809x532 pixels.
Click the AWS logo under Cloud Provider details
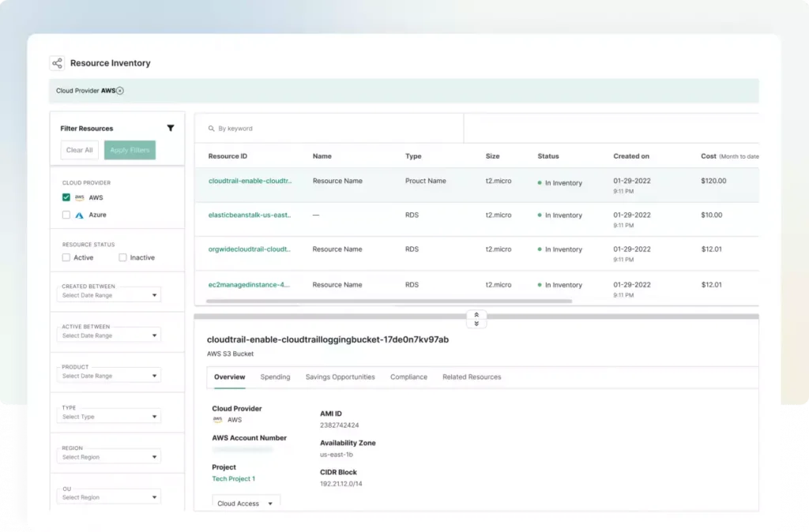coord(217,420)
